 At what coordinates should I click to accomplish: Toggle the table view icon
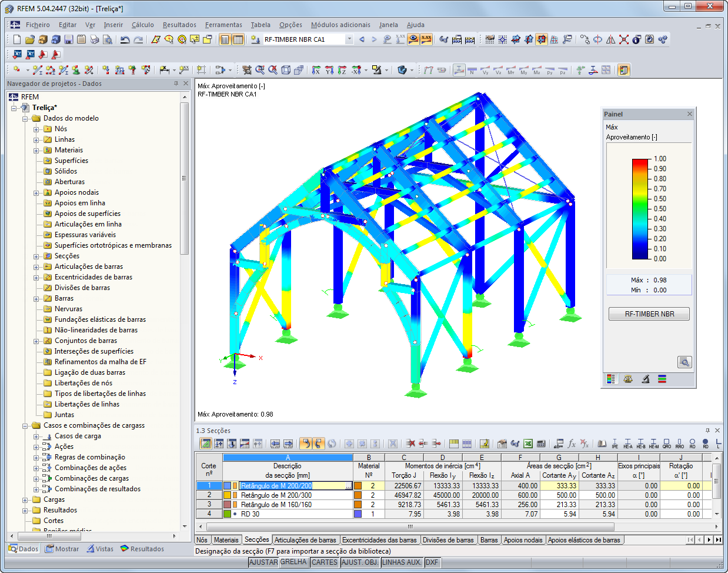[x=238, y=39]
